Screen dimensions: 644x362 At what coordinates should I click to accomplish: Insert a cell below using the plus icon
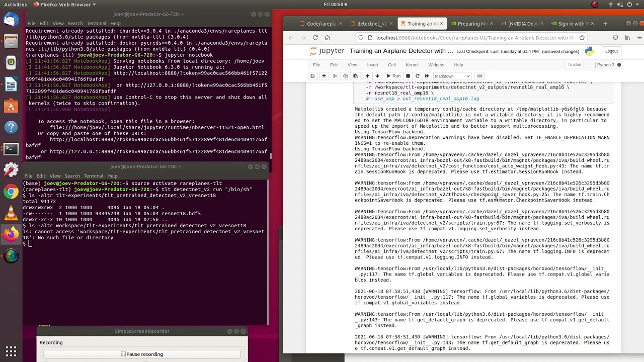(324, 76)
